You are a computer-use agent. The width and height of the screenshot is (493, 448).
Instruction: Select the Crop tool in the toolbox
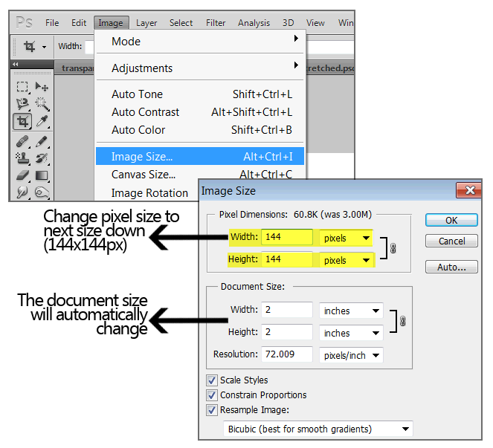(x=22, y=121)
